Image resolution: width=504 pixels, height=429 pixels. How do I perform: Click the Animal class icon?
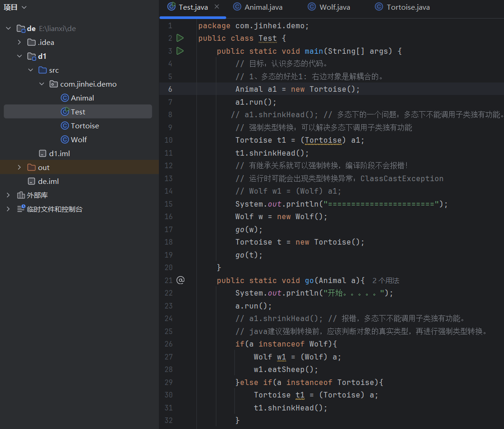pos(65,98)
